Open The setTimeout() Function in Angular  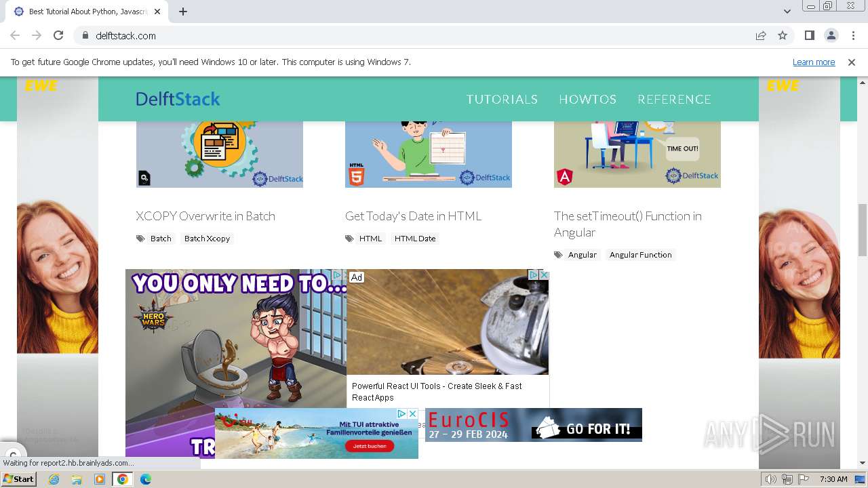(628, 224)
